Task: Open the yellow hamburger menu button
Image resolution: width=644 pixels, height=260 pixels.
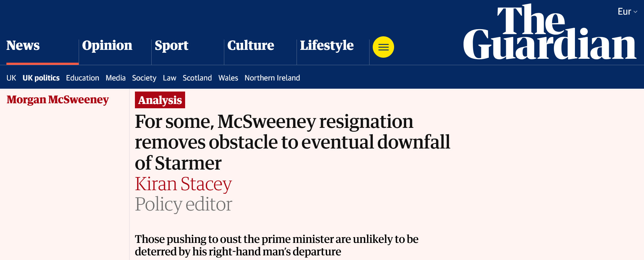Action: tap(383, 47)
